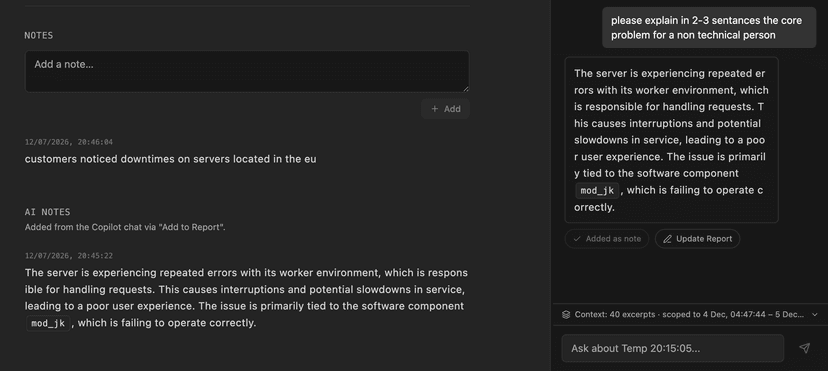Click the context layers stack icon
The image size is (828, 371).
[x=566, y=315]
